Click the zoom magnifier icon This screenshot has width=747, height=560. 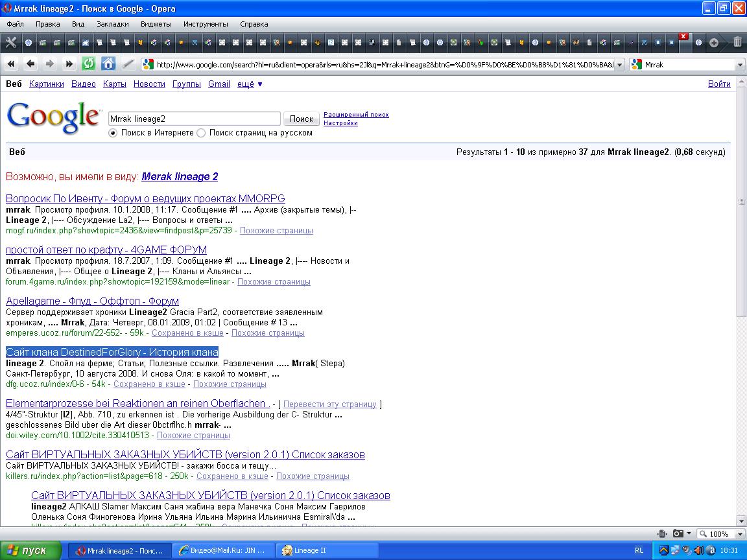point(703,534)
